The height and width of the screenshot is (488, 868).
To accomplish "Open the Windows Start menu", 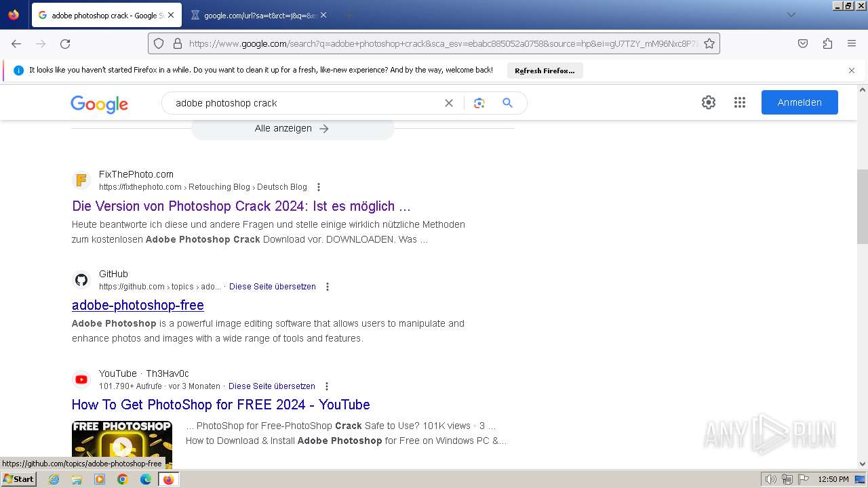I will (19, 479).
